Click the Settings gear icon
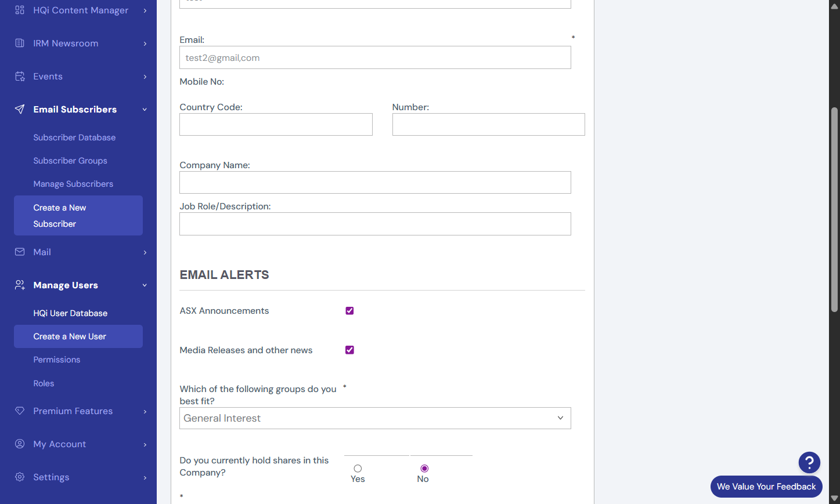The width and height of the screenshot is (840, 504). click(x=20, y=477)
